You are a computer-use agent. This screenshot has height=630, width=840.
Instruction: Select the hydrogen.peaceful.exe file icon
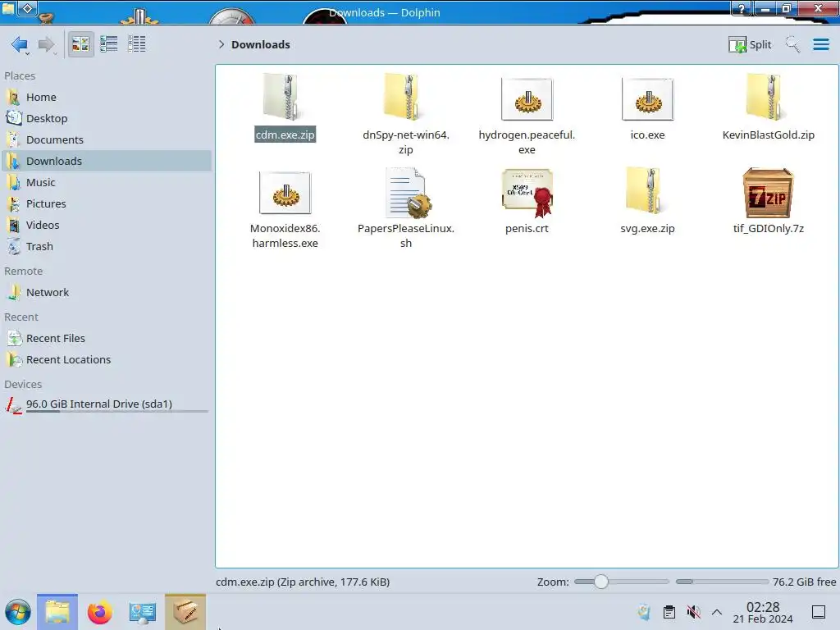pyautogui.click(x=527, y=99)
